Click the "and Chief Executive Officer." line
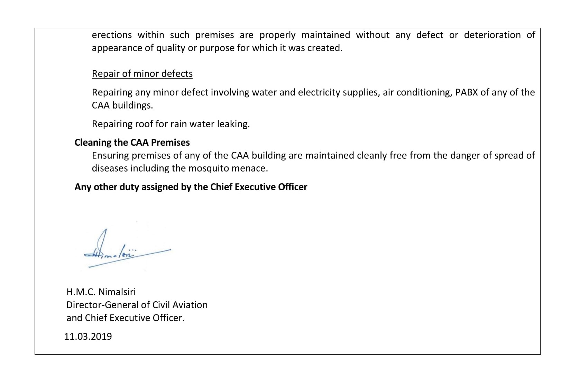588x384 pixels. coord(125,318)
